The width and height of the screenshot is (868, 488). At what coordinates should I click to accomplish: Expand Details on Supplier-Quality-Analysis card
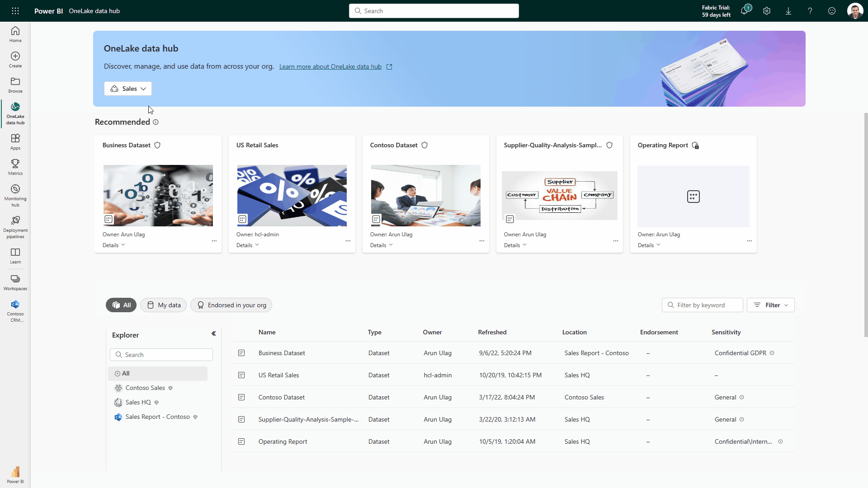point(515,245)
